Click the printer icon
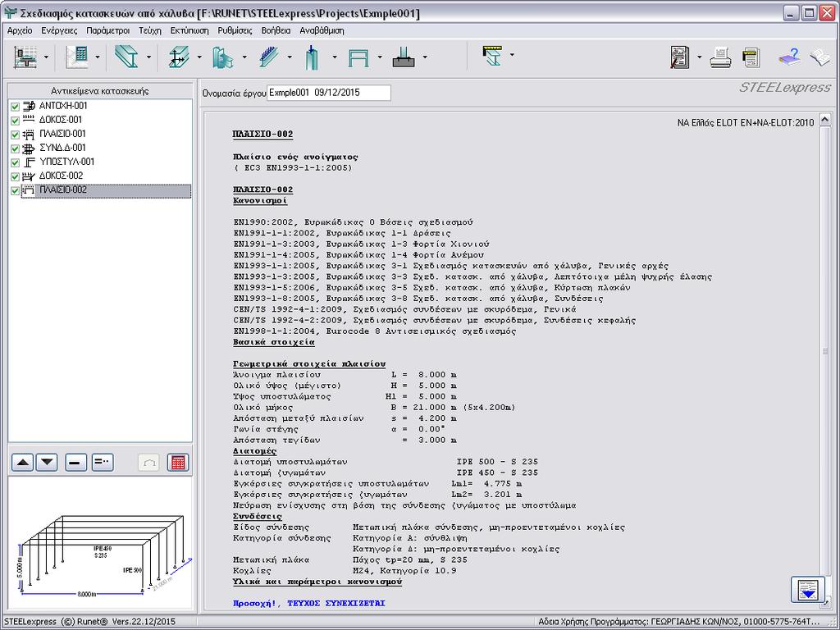This screenshot has height=630, width=840. [721, 57]
